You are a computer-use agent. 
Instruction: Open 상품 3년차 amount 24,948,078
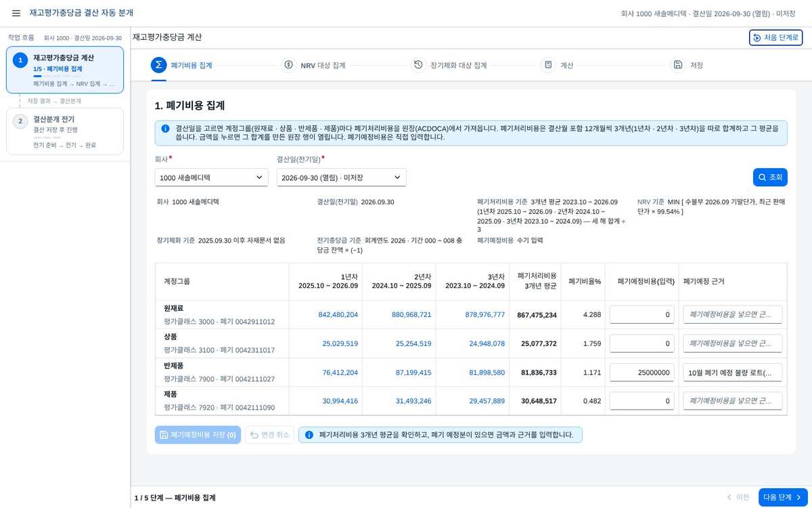(x=487, y=343)
